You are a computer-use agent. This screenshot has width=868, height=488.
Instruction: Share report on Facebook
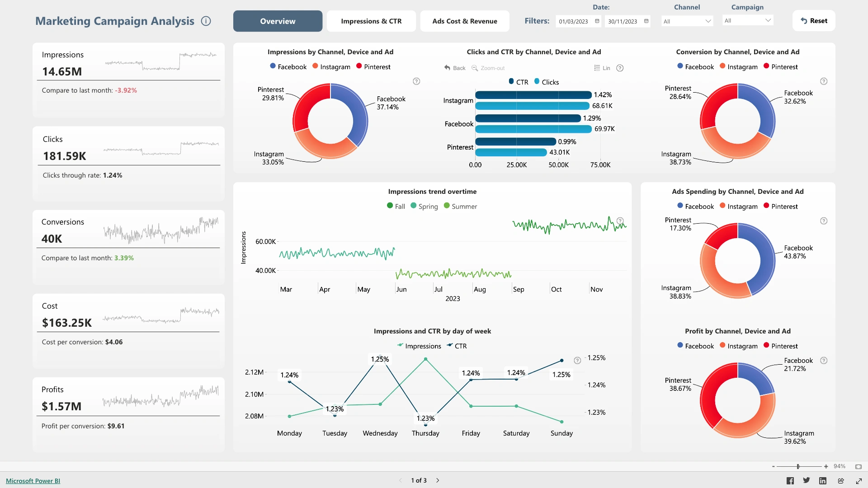[790, 481]
